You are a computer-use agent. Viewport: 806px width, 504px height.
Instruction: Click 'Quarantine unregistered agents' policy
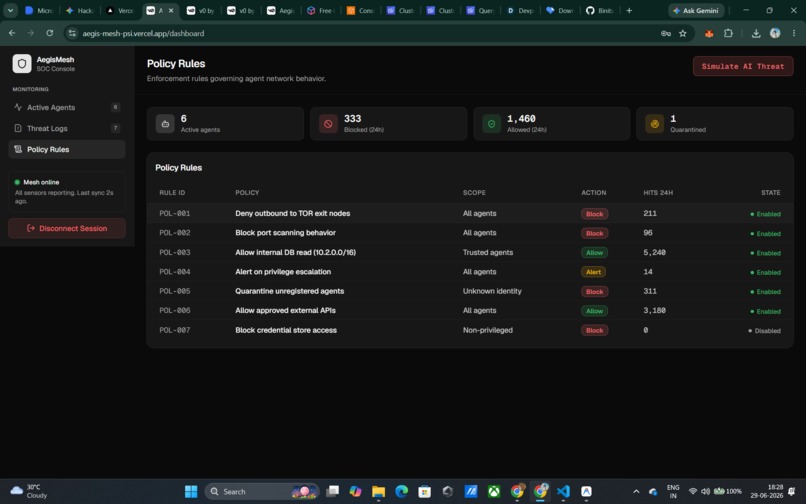[x=289, y=291]
